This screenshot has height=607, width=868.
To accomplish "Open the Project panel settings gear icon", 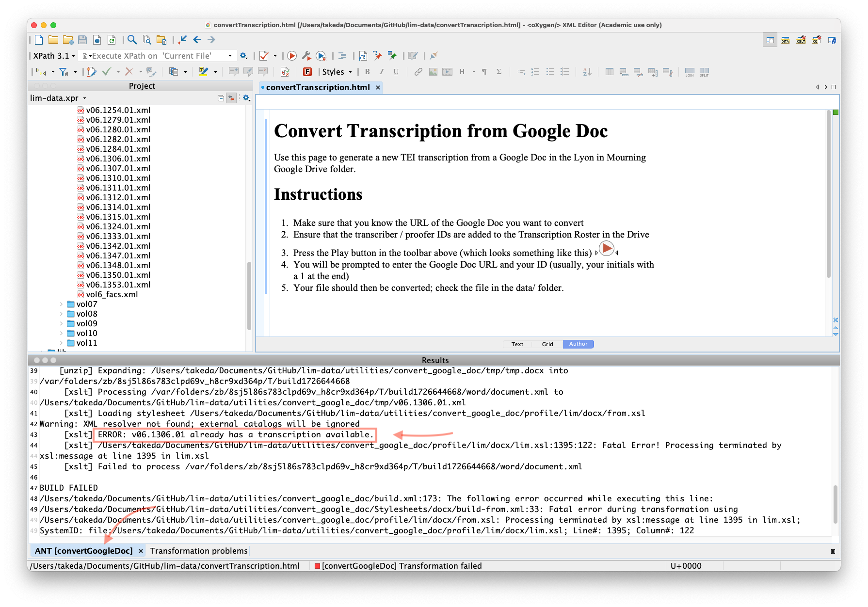I will pos(246,98).
